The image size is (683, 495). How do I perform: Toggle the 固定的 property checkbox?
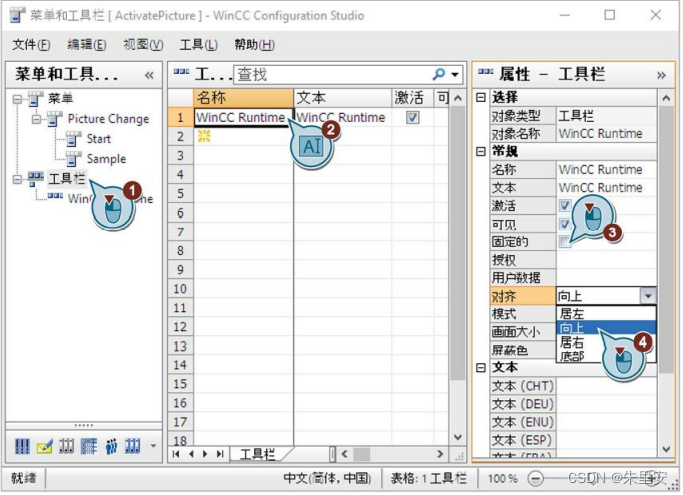click(x=565, y=242)
